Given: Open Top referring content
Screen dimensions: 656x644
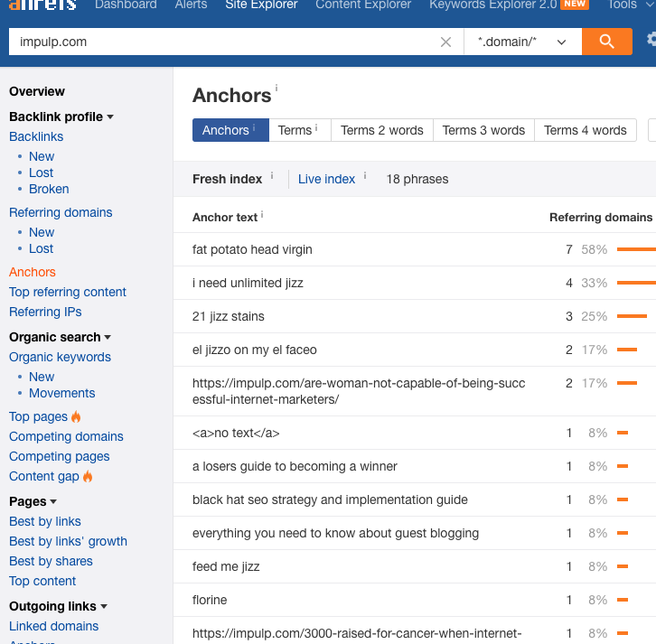Looking at the screenshot, I should pyautogui.click(x=68, y=292).
